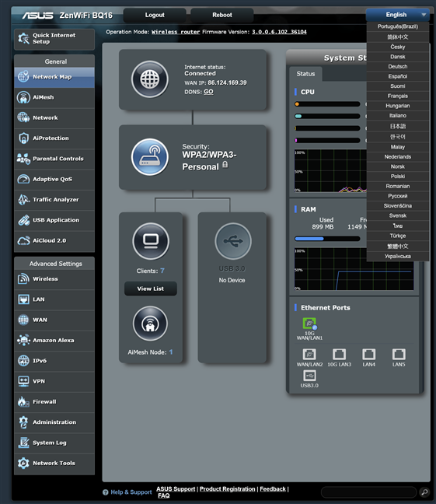Screen dimensions: 436x504
Task: Choose Português(Brazil) from language list
Action: 398,26
